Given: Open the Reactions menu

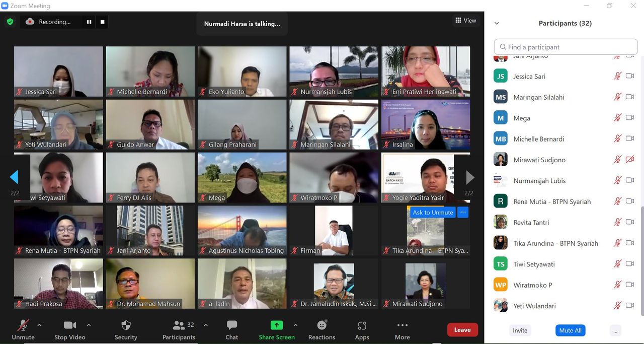Looking at the screenshot, I should pos(322,329).
